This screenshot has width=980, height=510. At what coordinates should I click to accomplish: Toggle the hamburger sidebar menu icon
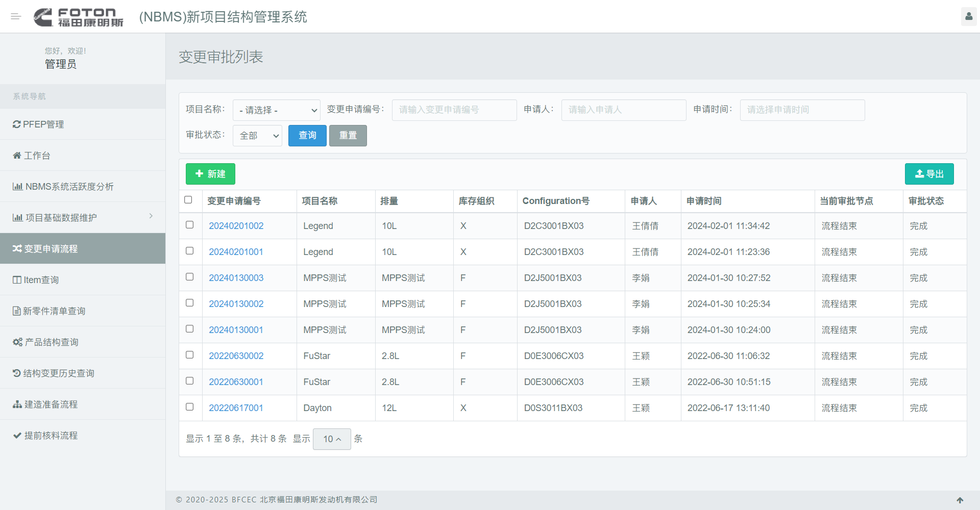pos(16,16)
